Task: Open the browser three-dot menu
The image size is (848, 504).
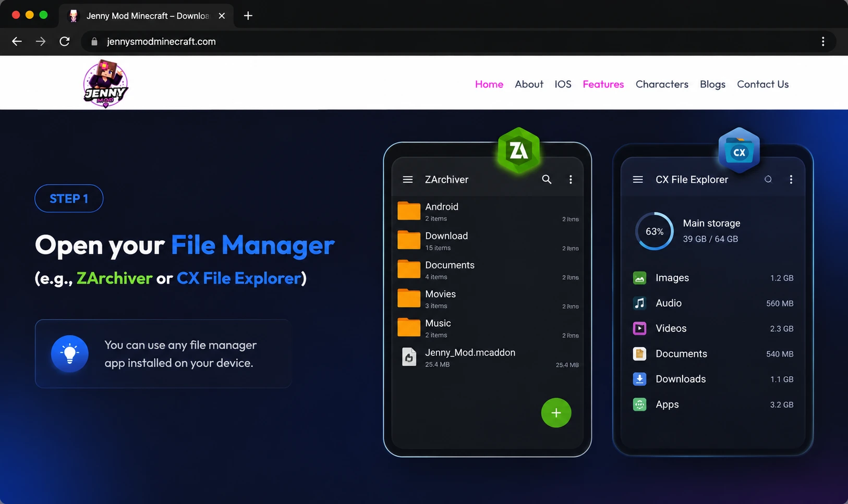Action: pyautogui.click(x=823, y=41)
